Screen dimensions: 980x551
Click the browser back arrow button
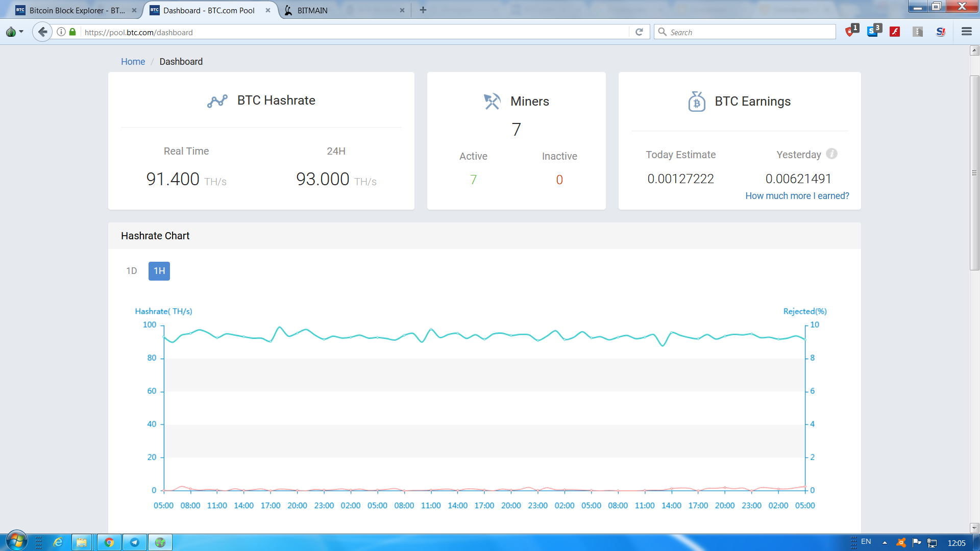point(43,32)
